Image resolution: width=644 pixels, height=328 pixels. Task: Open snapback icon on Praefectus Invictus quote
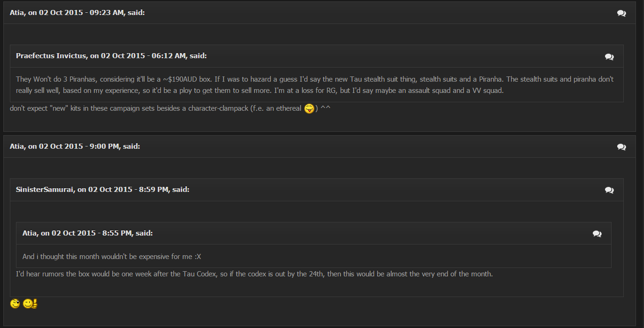tap(609, 57)
